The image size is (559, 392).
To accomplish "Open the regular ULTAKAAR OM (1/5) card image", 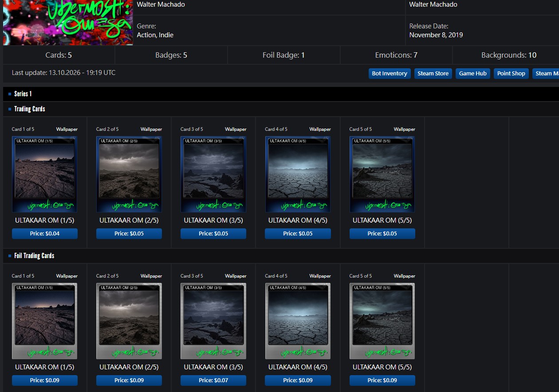I will point(45,174).
